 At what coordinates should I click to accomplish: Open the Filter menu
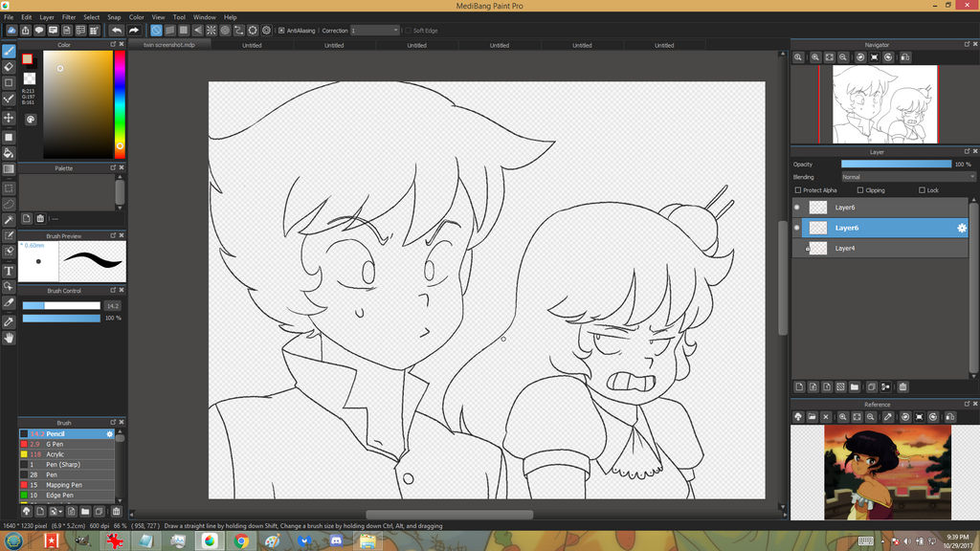tap(69, 17)
